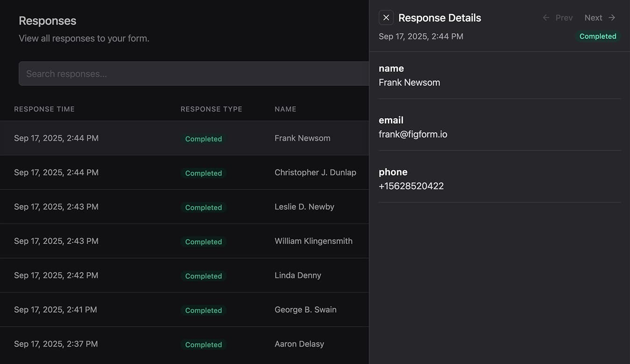Sort by the RESPONSE TYPE column header
The width and height of the screenshot is (630, 364).
click(211, 109)
